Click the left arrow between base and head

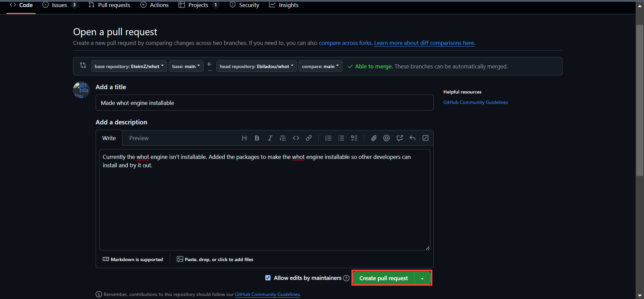coord(210,64)
